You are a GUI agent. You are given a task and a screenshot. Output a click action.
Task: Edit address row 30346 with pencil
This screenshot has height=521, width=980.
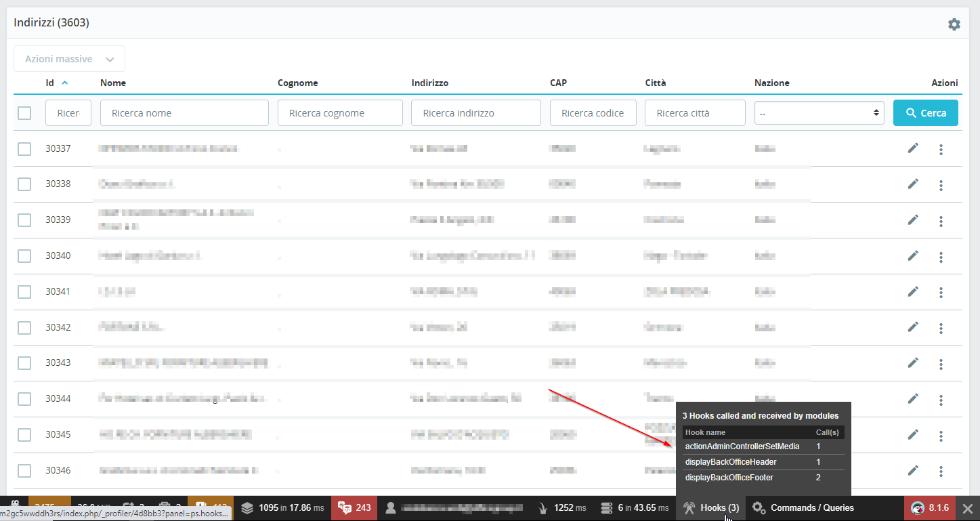(913, 470)
